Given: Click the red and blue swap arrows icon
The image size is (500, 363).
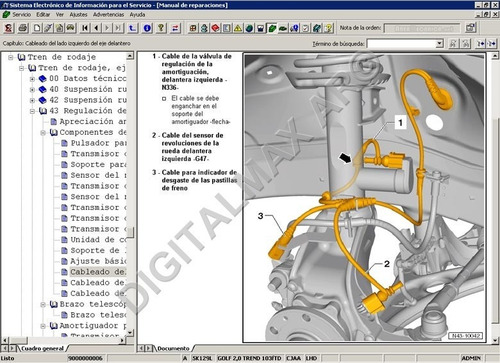Looking at the screenshot, I should click(175, 28).
